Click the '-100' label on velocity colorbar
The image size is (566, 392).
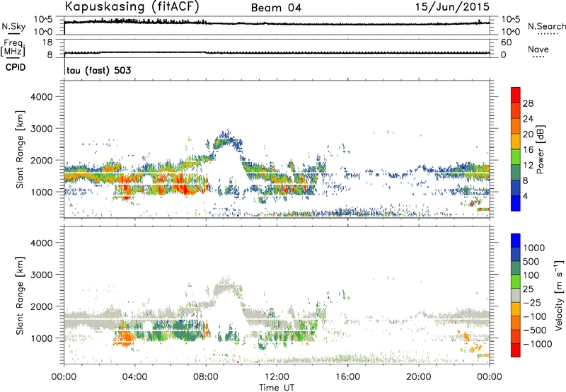click(535, 316)
